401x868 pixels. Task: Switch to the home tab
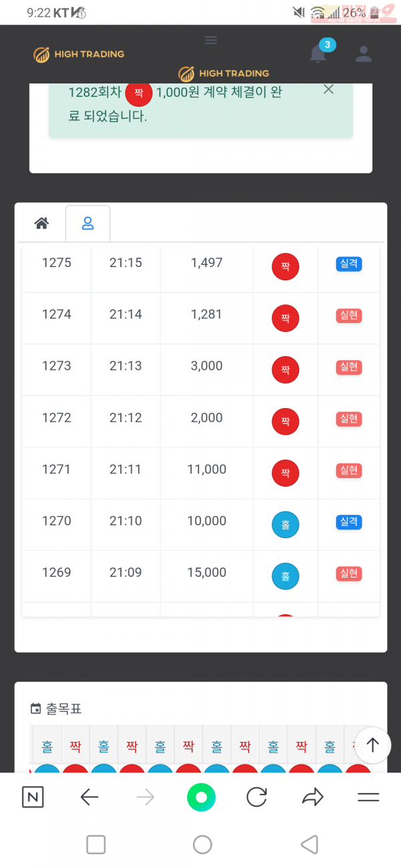41,224
